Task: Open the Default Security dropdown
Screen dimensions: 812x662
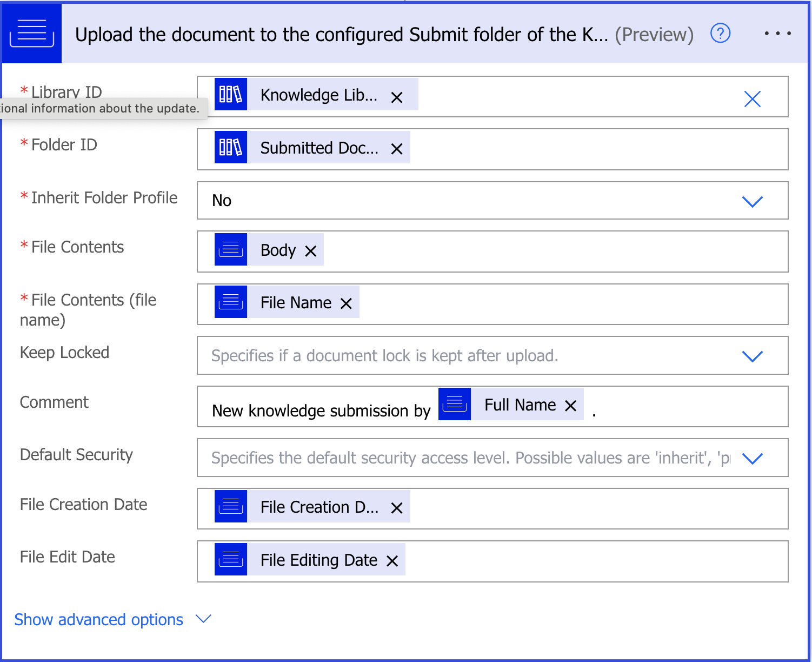Action: click(752, 458)
